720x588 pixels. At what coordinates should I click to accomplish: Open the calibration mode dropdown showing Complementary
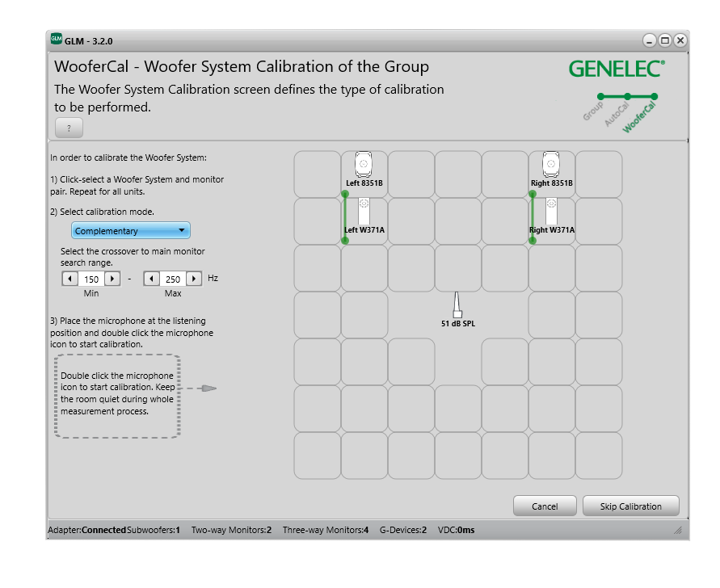[x=130, y=230]
